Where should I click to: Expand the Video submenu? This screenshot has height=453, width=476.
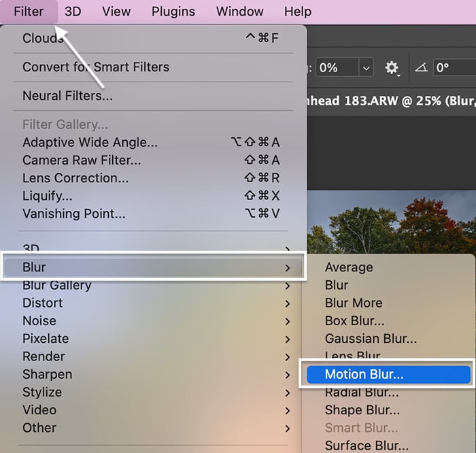click(x=153, y=410)
